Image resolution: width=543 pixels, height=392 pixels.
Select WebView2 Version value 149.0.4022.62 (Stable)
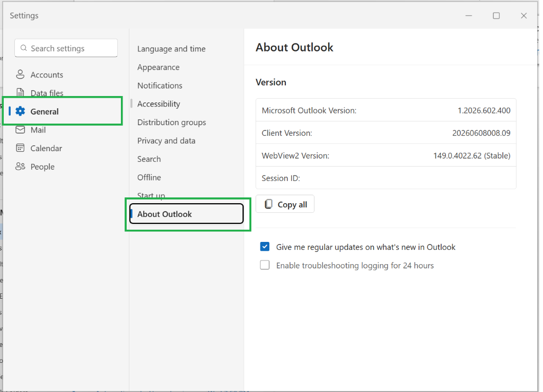(x=471, y=155)
